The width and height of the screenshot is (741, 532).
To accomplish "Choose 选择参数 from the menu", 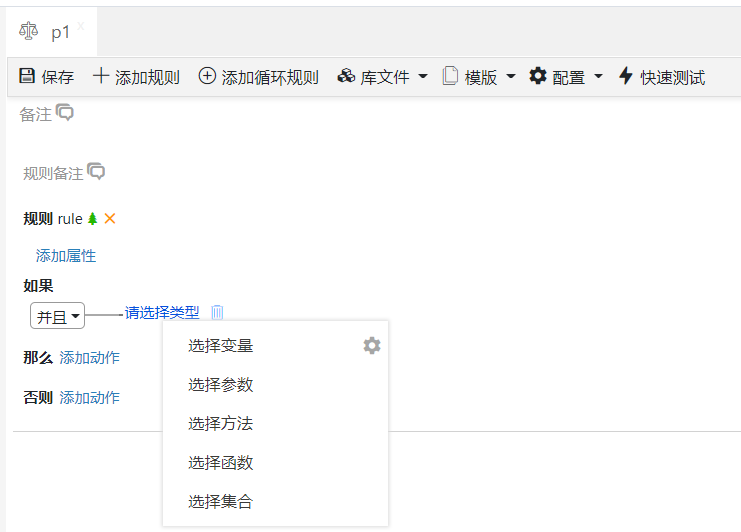I will point(221,385).
